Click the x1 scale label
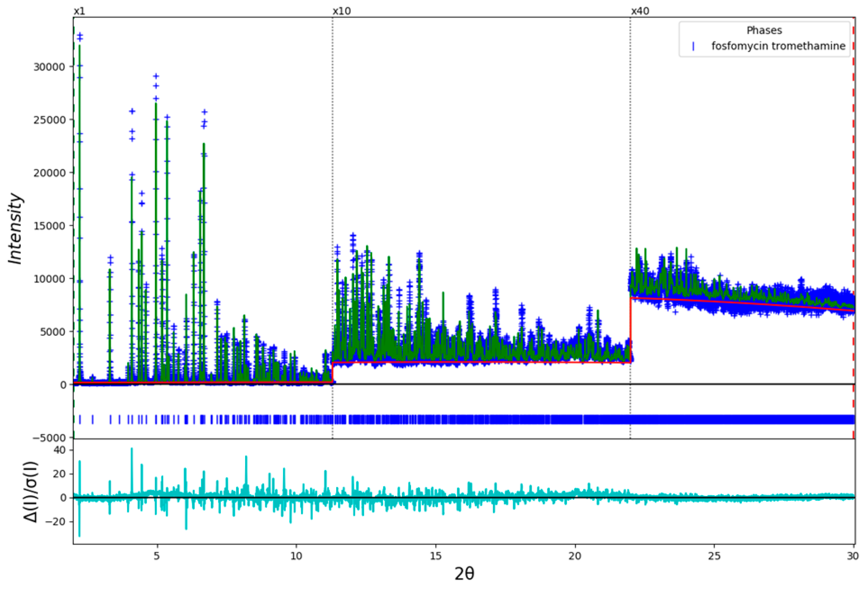This screenshot has width=868, height=590. 79,11
